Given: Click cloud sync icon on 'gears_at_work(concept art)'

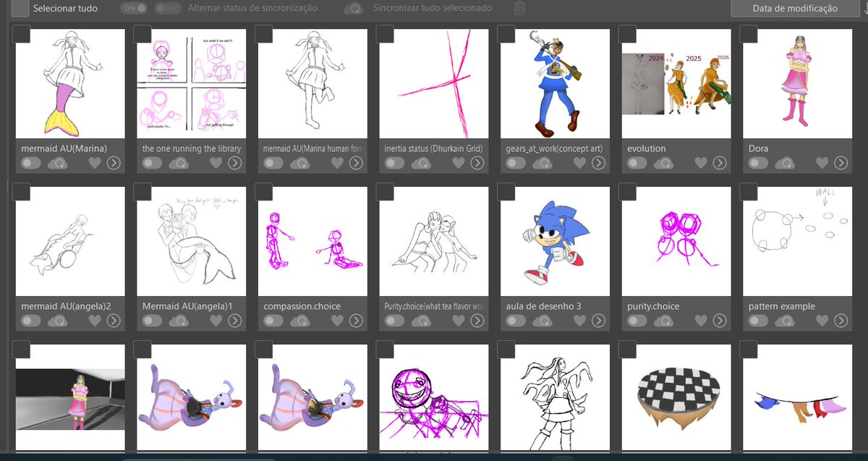Looking at the screenshot, I should [x=543, y=164].
